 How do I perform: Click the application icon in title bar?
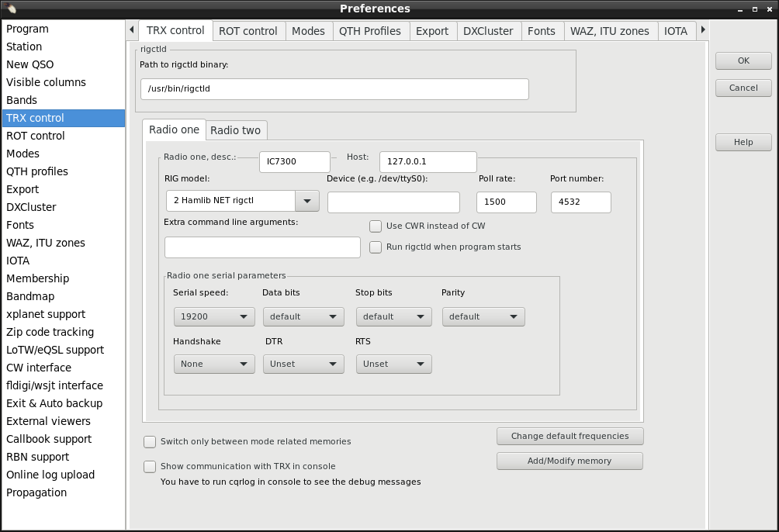(x=10, y=8)
